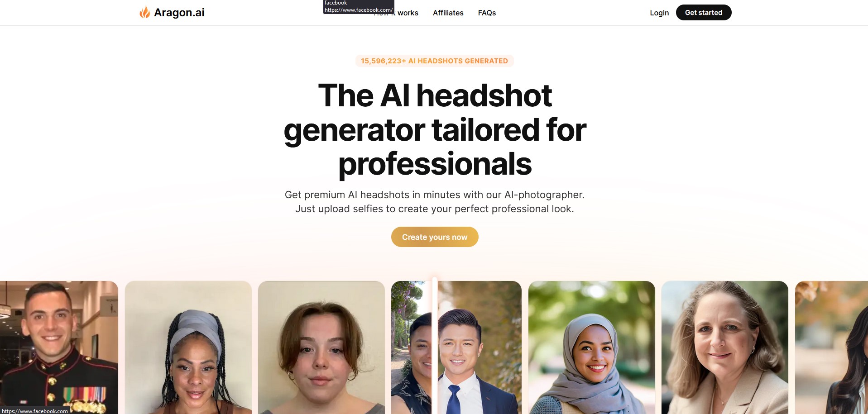Select the smiling woman in hijab headshot

click(x=591, y=347)
